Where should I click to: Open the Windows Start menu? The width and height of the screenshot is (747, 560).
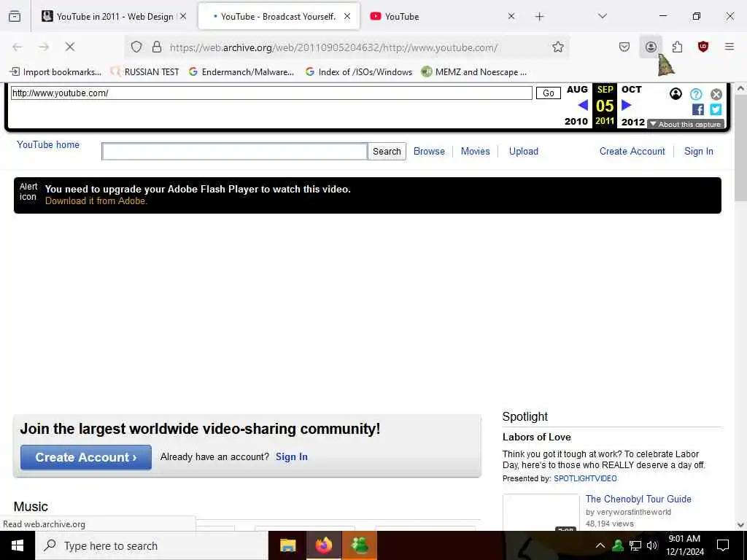(18, 545)
